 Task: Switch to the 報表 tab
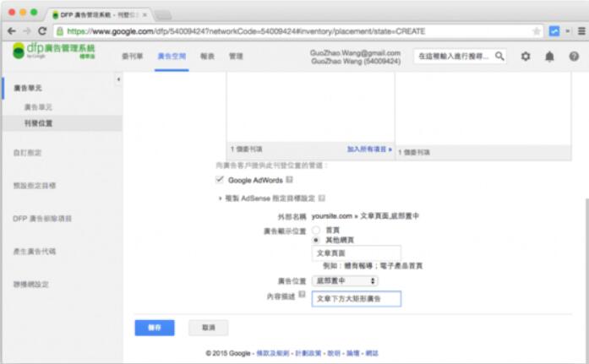coord(207,56)
